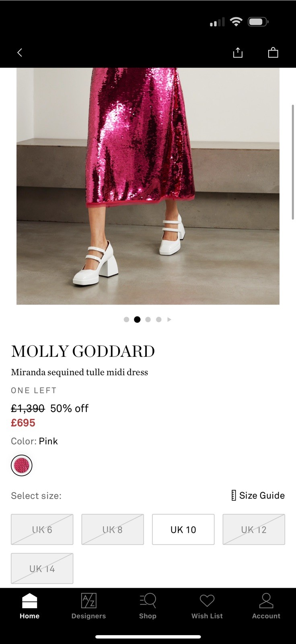Image resolution: width=296 pixels, height=644 pixels.
Task: Select the crossed-out UK 6 size
Action: [x=42, y=530]
